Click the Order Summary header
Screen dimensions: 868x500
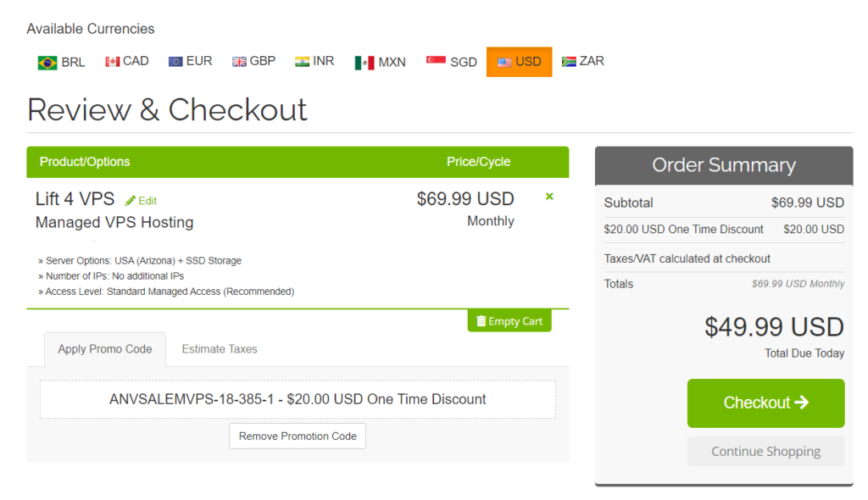pyautogui.click(x=723, y=165)
